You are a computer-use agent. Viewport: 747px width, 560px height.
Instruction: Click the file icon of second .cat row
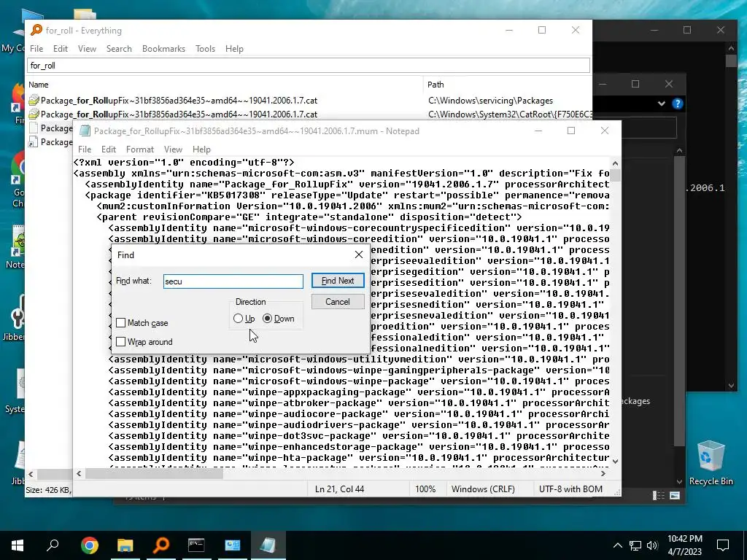[x=34, y=114]
